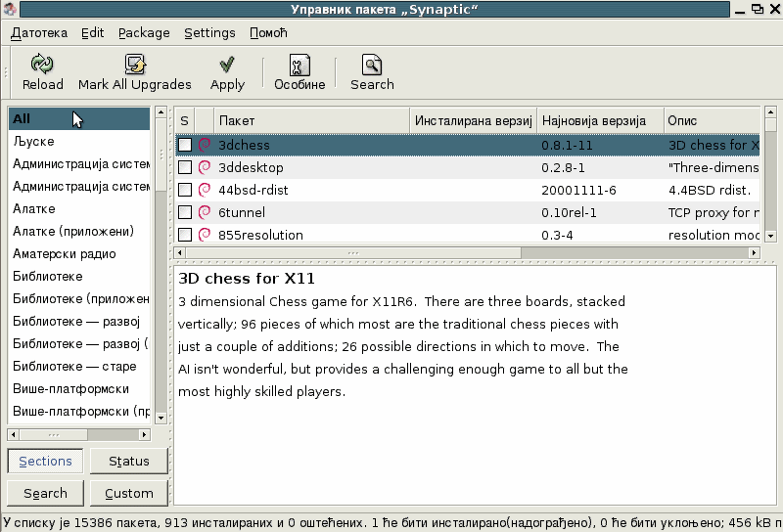Sort by the Пакет column header
The width and height of the screenshot is (783, 532).
coord(312,120)
